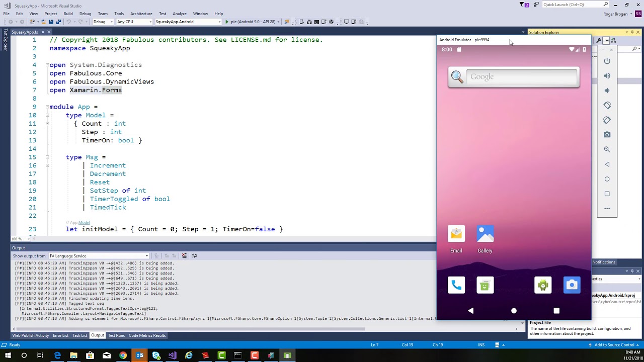
Task: Open Test Explorer side tab
Action: coord(6,40)
